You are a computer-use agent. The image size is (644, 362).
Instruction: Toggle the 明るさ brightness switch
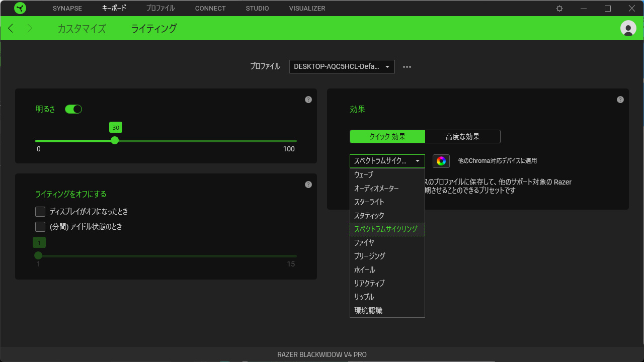73,109
